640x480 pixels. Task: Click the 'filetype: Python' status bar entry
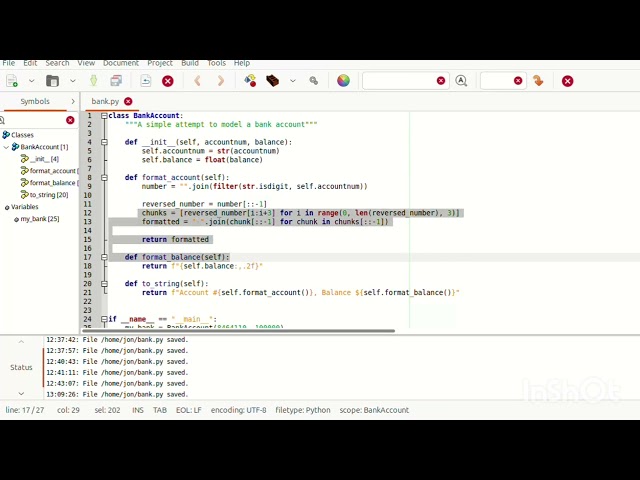(x=303, y=410)
